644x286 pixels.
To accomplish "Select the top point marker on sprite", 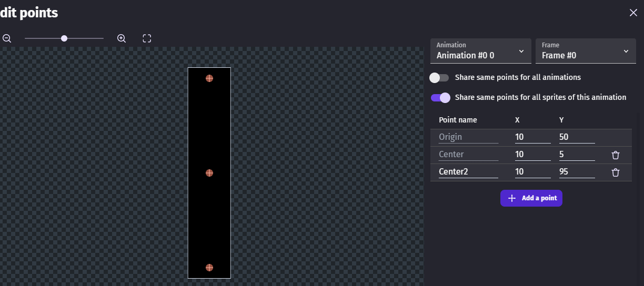I will [x=209, y=78].
